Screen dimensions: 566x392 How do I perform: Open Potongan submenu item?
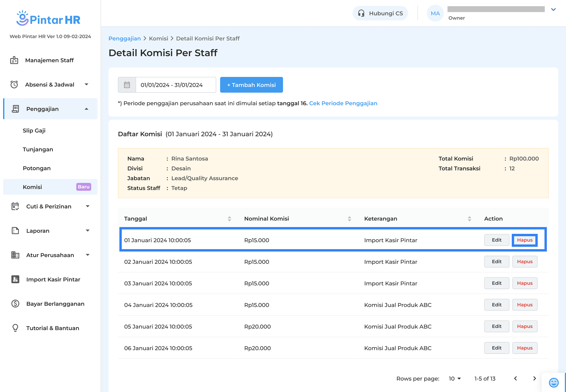coord(37,168)
